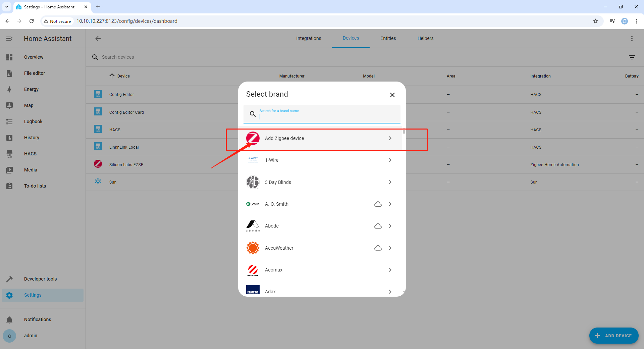Choose A. O. Smith from list
This screenshot has height=349, width=644.
tap(277, 204)
